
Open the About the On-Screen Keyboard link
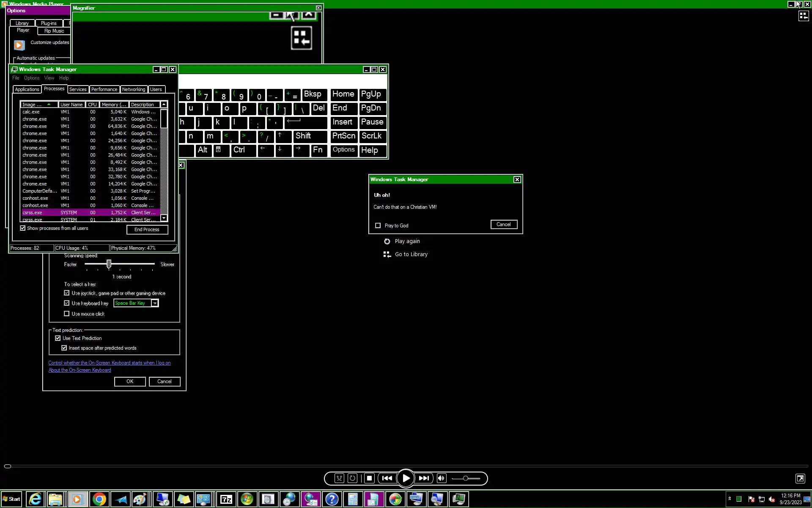(80, 370)
